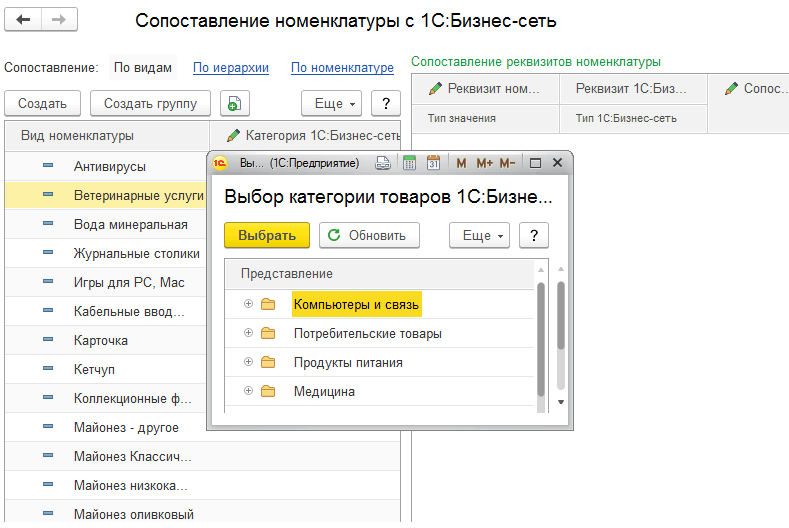Expand the Продукты питания tree node
This screenshot has width=789, height=528.
(x=248, y=362)
